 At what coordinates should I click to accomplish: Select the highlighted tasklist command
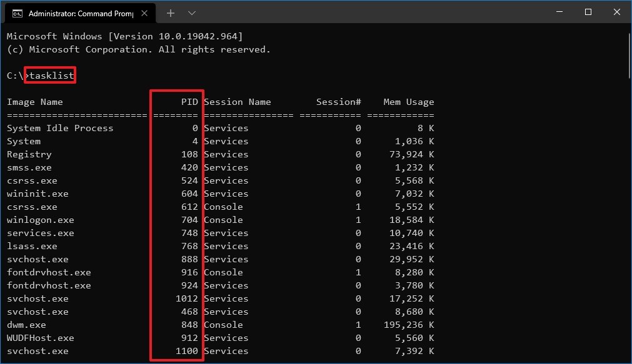pyautogui.click(x=50, y=75)
